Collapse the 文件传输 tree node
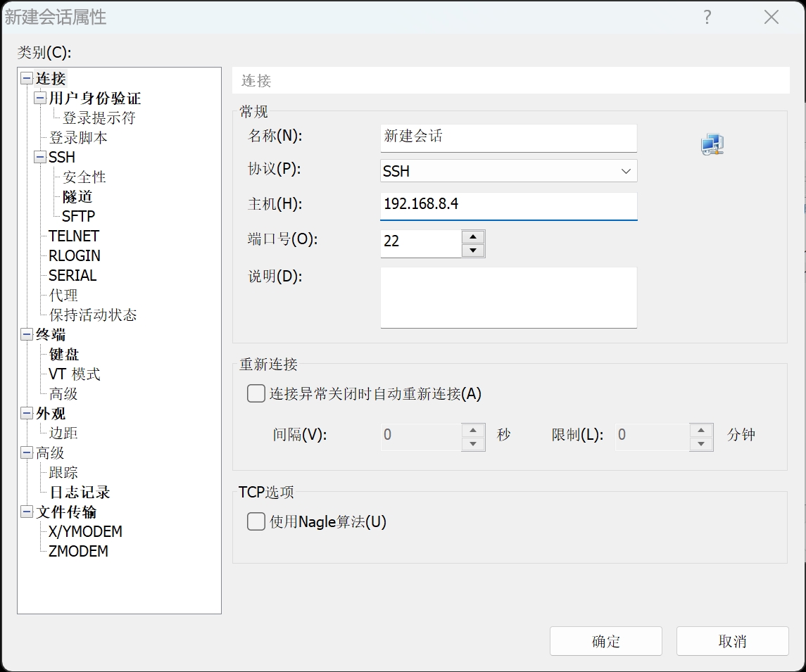This screenshot has height=672, width=806. [x=27, y=512]
